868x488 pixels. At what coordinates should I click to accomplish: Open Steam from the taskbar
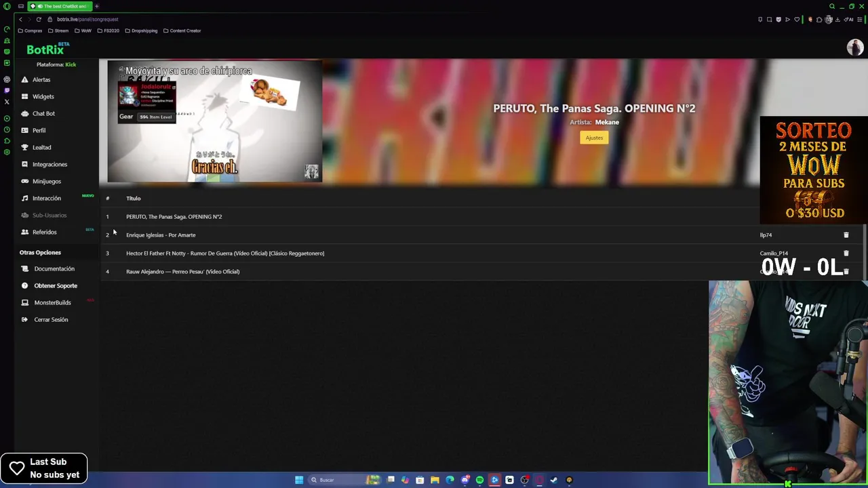554,480
